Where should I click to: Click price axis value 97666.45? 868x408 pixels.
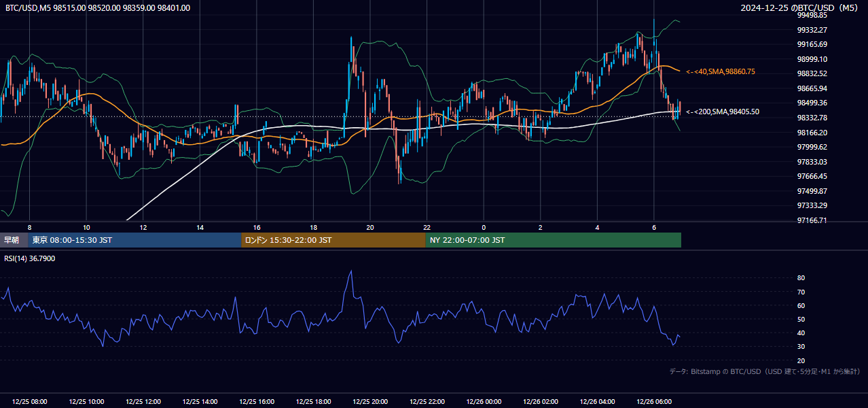point(812,176)
